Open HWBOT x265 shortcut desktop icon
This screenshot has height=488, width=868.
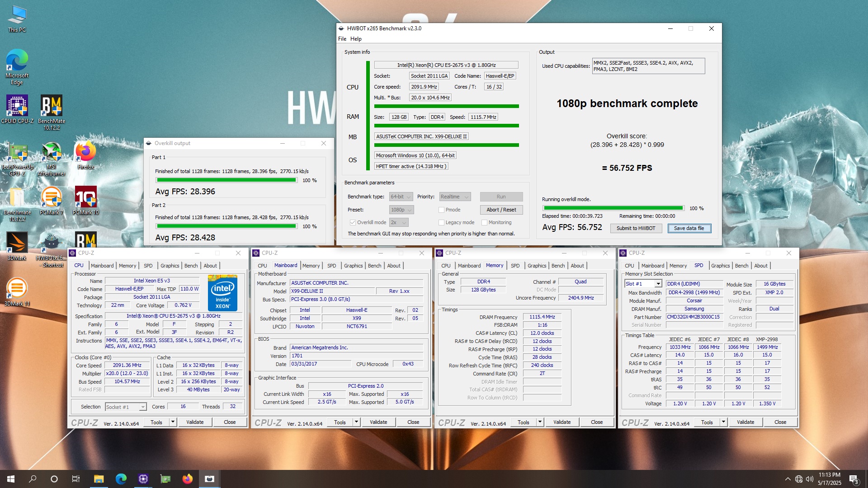click(x=52, y=250)
